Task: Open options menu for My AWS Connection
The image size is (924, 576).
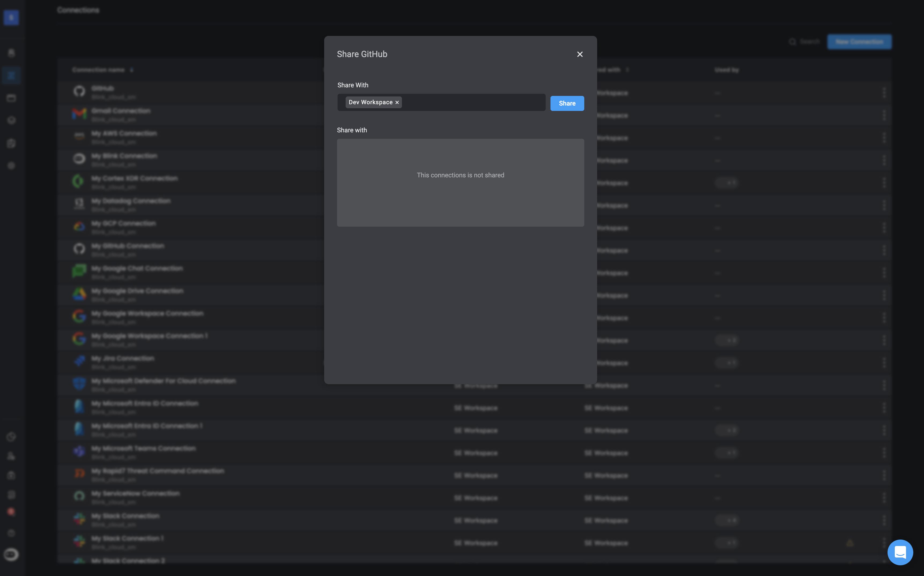Action: 884,137
